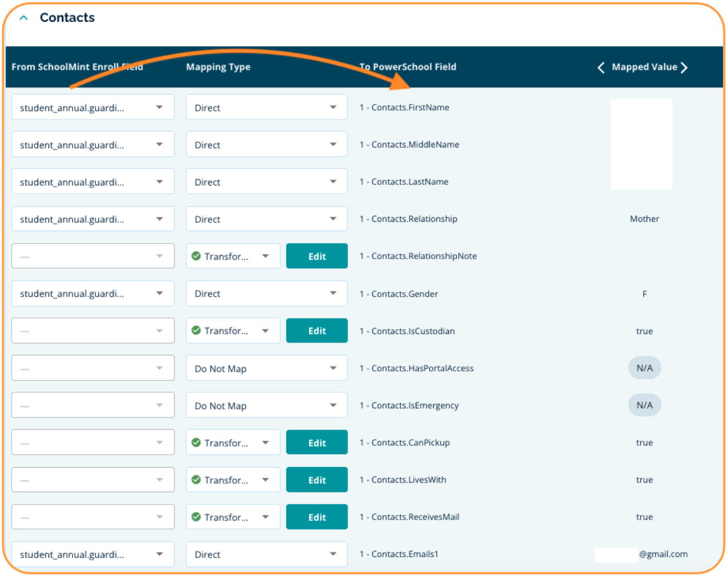Click Edit for Contacts.LivesWith row

click(x=317, y=480)
